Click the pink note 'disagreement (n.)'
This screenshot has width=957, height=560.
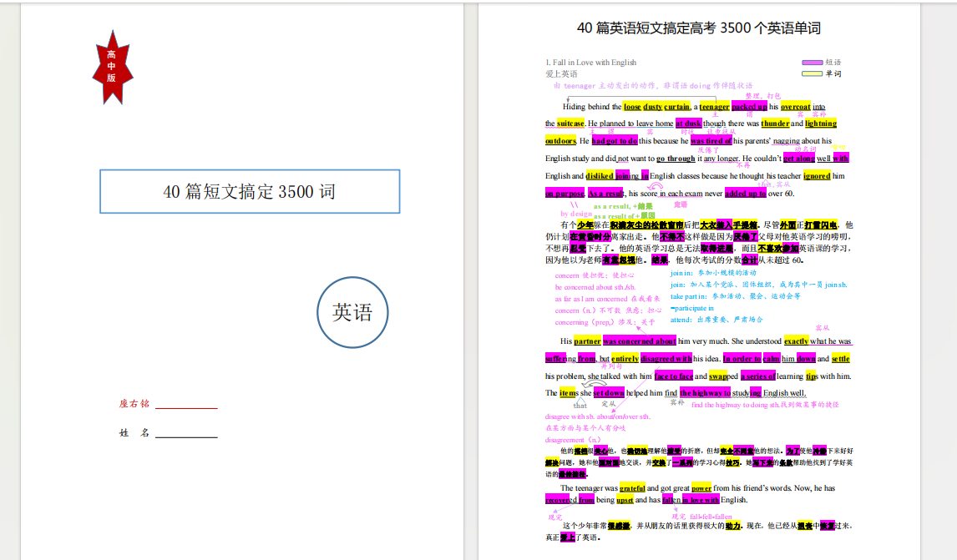coord(573,440)
